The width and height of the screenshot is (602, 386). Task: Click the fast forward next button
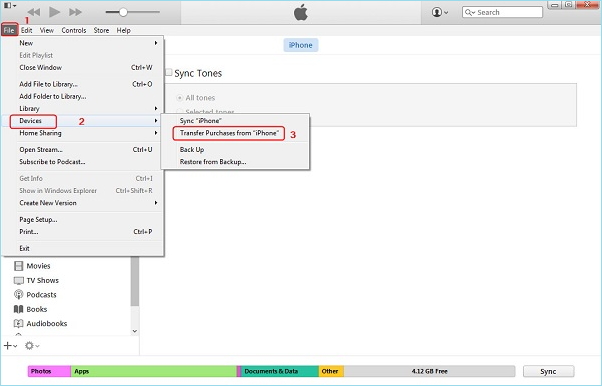[75, 12]
